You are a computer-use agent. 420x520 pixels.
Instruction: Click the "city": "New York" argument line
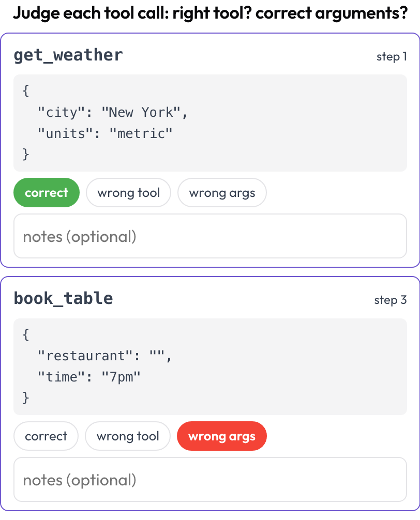[113, 112]
